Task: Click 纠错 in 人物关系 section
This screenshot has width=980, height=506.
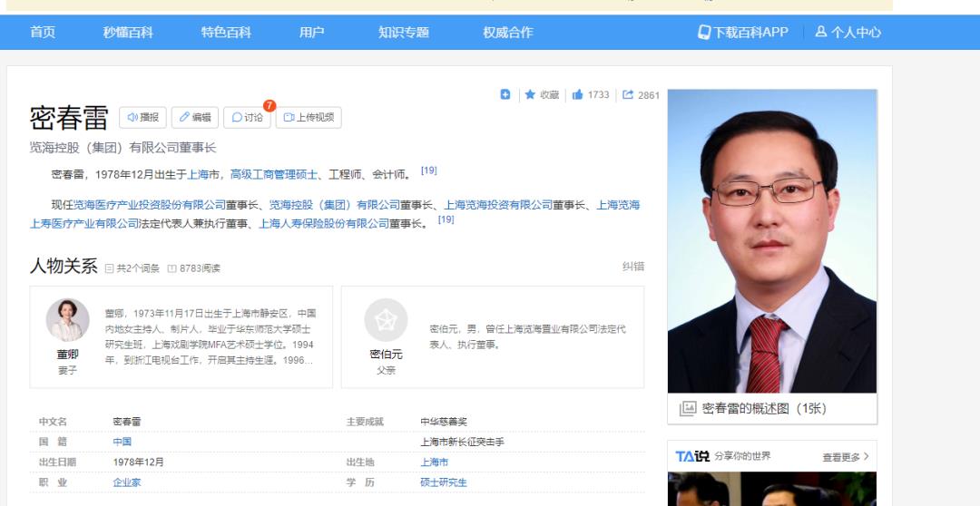Action: coord(633,266)
